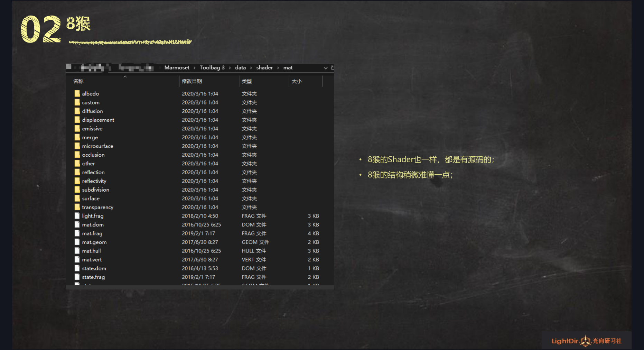Click the mat.dom file icon

pos(77,224)
